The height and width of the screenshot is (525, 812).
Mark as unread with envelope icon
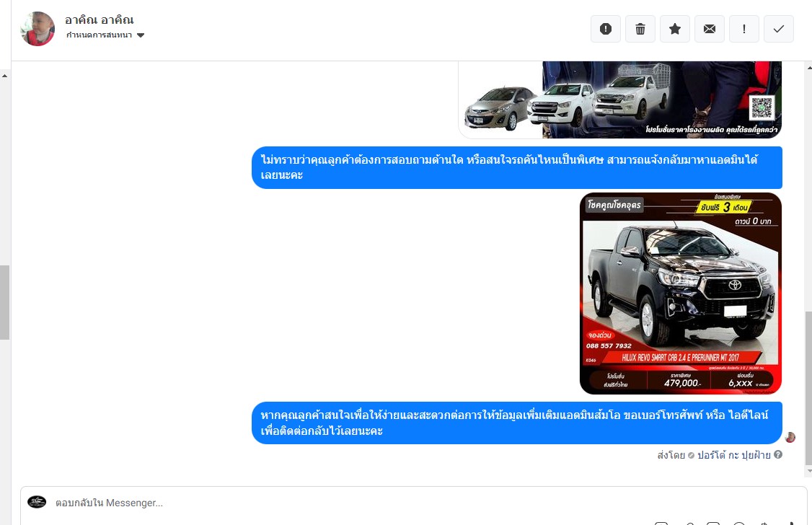point(710,29)
